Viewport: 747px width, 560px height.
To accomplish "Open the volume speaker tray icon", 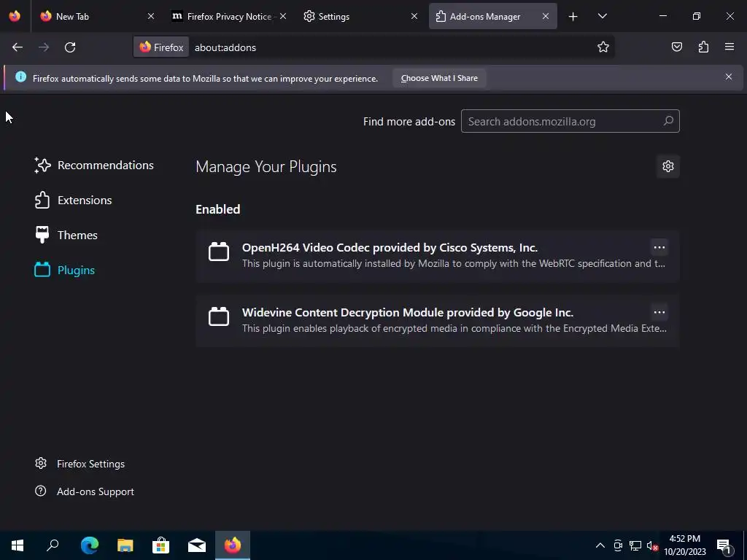I will coord(652,545).
